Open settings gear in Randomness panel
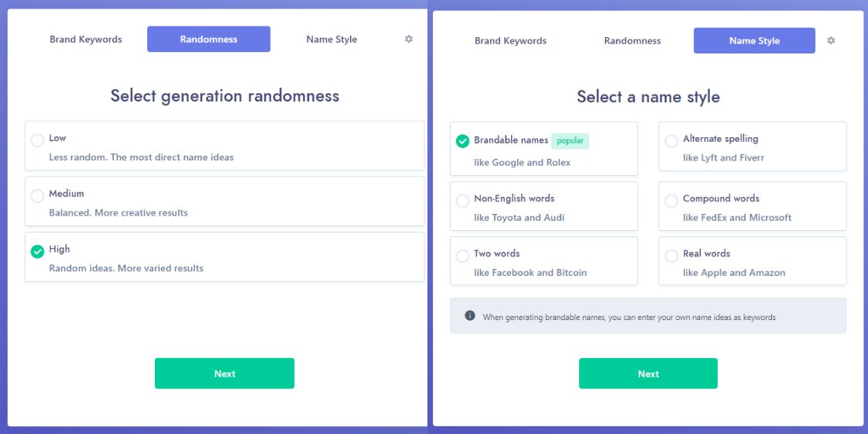The width and height of the screenshot is (868, 434). click(x=409, y=39)
